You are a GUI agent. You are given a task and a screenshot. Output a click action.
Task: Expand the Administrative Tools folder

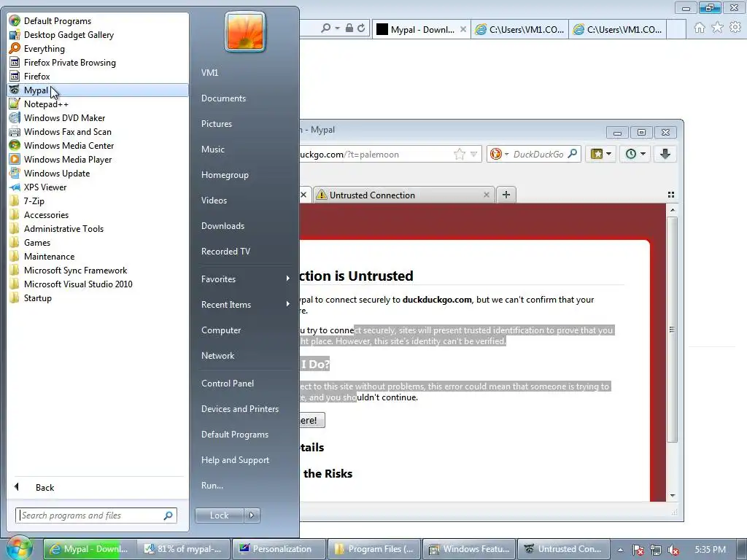click(98, 228)
